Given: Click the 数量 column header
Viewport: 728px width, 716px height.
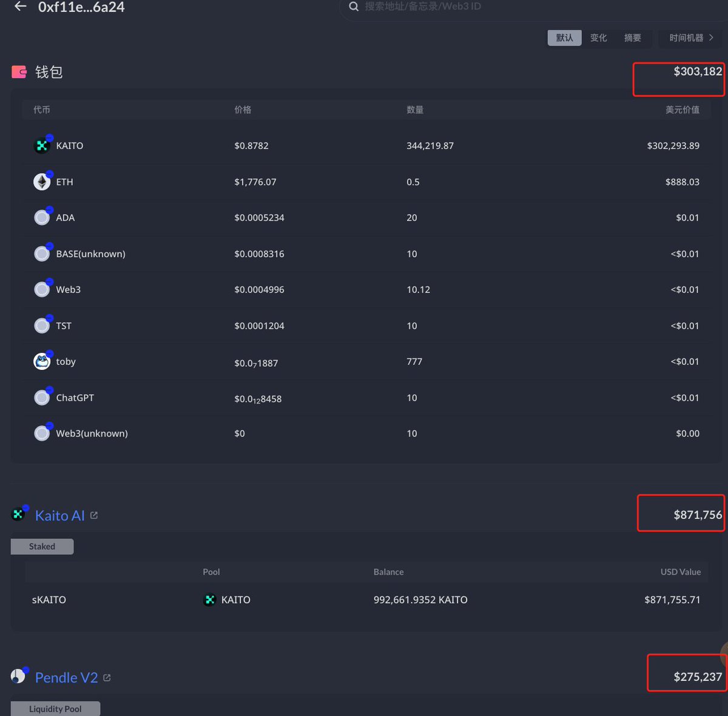Looking at the screenshot, I should (415, 110).
